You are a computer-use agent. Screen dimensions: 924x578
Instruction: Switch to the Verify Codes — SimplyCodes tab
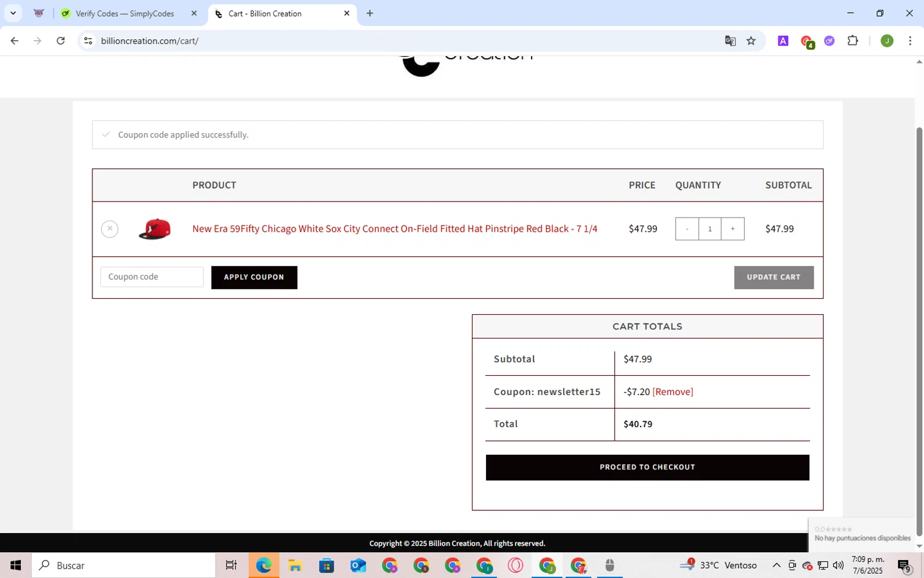click(124, 13)
